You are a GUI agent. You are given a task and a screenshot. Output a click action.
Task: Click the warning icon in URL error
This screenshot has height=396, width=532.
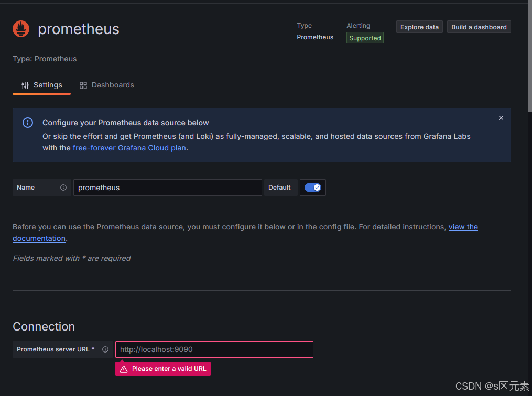point(124,369)
